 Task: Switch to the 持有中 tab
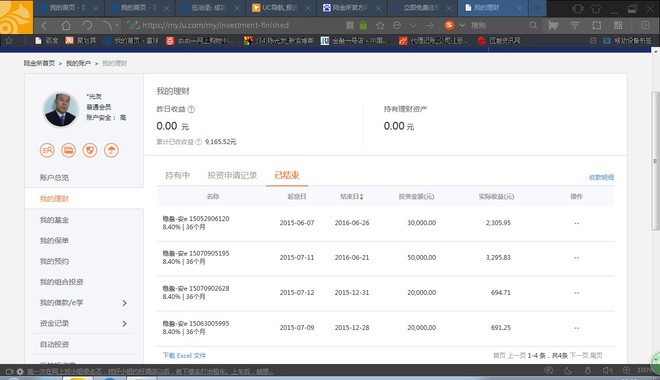tap(178, 175)
